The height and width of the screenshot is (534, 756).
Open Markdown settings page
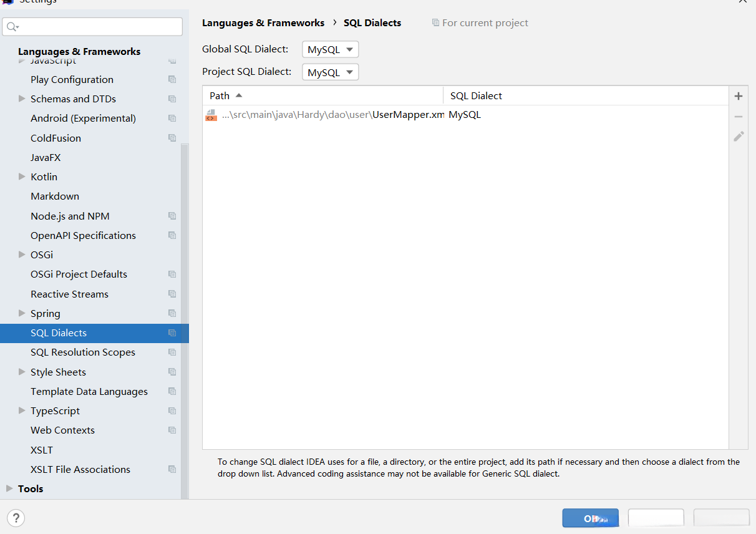55,196
